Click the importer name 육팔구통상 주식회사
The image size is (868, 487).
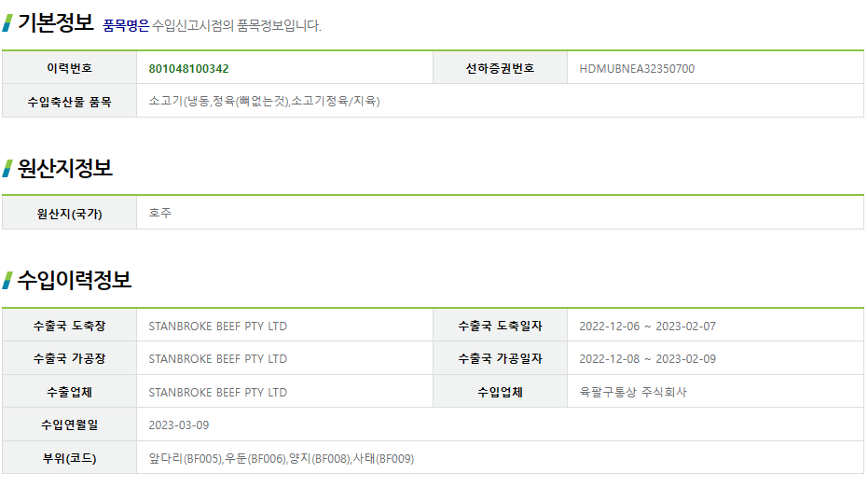[x=633, y=392]
